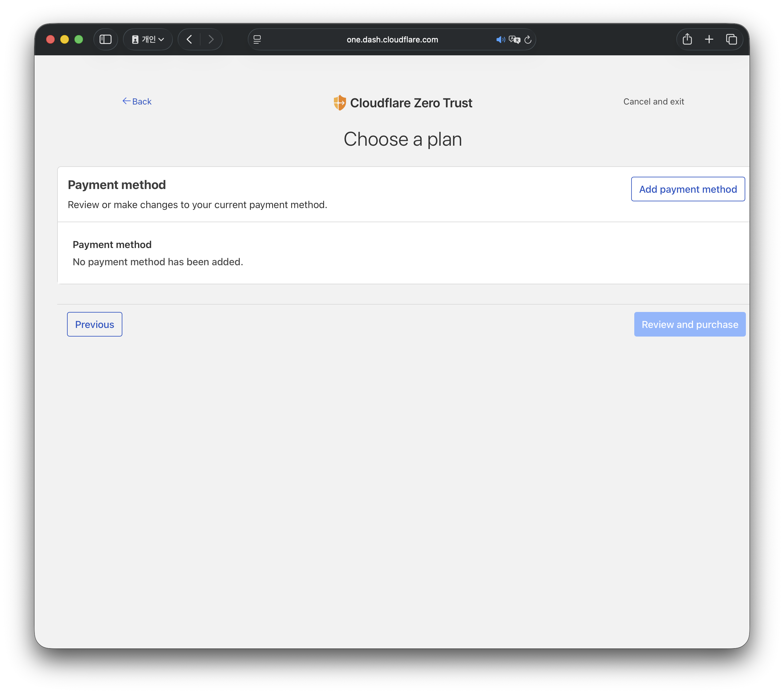Click the Previous button
The height and width of the screenshot is (694, 784).
point(94,324)
